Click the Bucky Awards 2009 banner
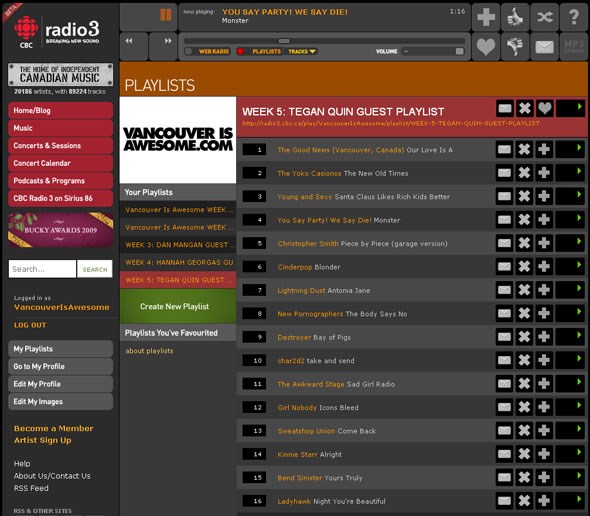 point(61,230)
